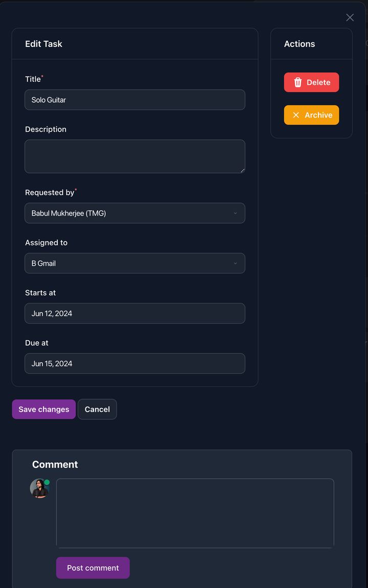Screen dimensions: 368x588
Task: Click the close X at the top right
Action: (350, 17)
